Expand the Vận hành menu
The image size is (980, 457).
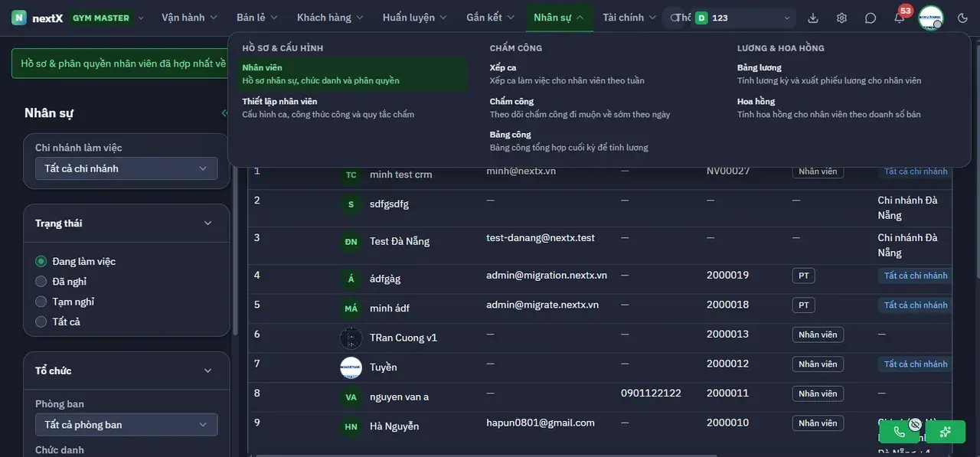pos(189,18)
